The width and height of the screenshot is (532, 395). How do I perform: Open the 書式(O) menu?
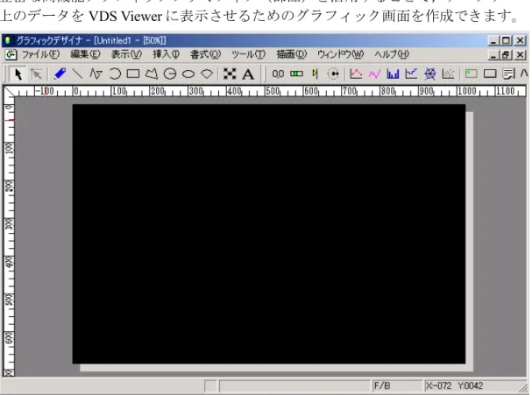[205, 54]
